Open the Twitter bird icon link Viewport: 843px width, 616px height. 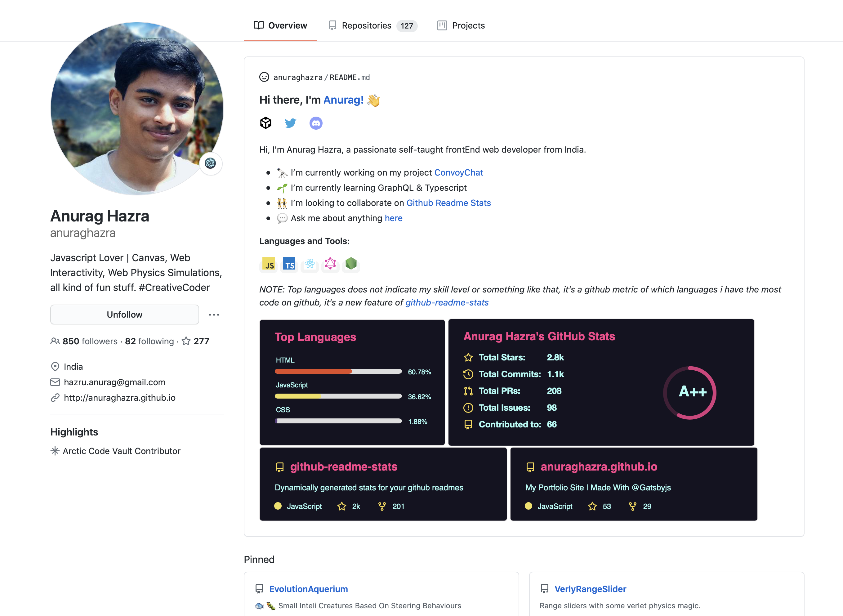coord(290,123)
